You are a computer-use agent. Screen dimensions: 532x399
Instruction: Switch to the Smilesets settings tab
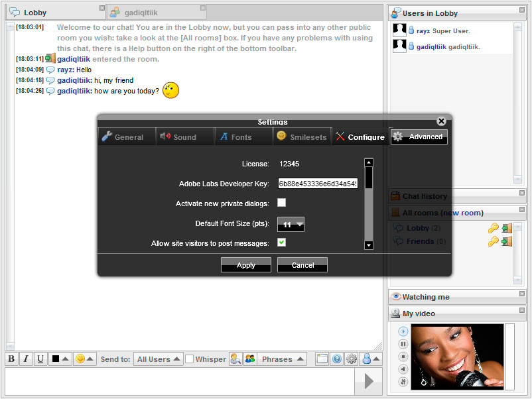[x=302, y=137]
